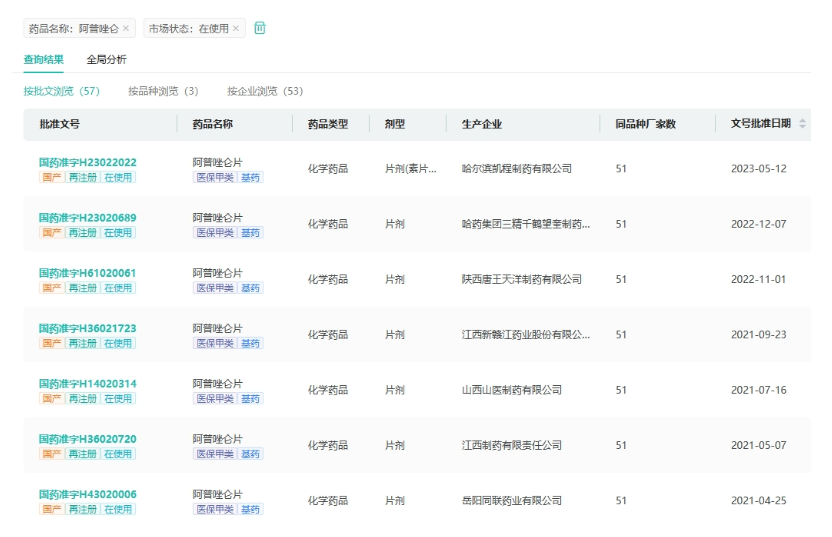Click the 同品种厂家数 column header

click(645, 124)
